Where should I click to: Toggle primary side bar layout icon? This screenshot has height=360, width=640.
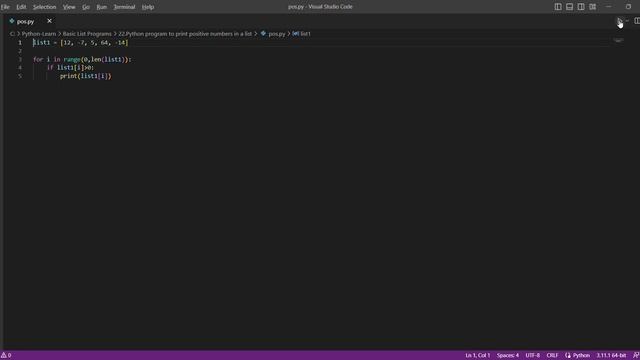pyautogui.click(x=558, y=7)
